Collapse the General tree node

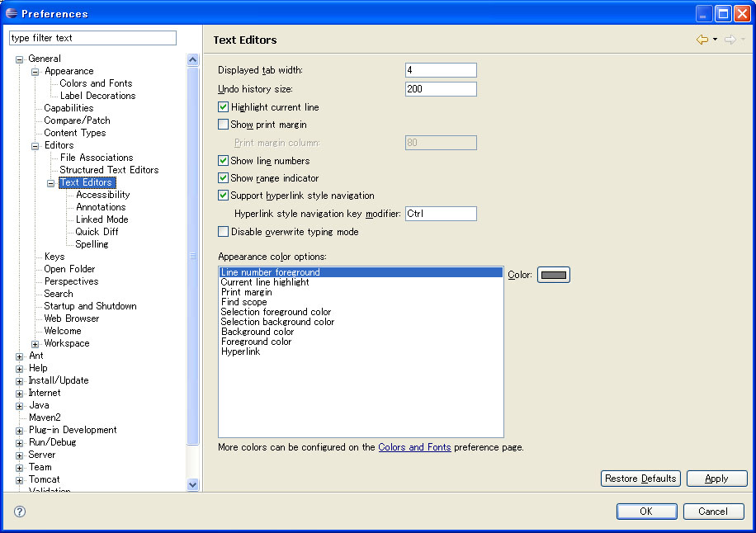click(20, 59)
